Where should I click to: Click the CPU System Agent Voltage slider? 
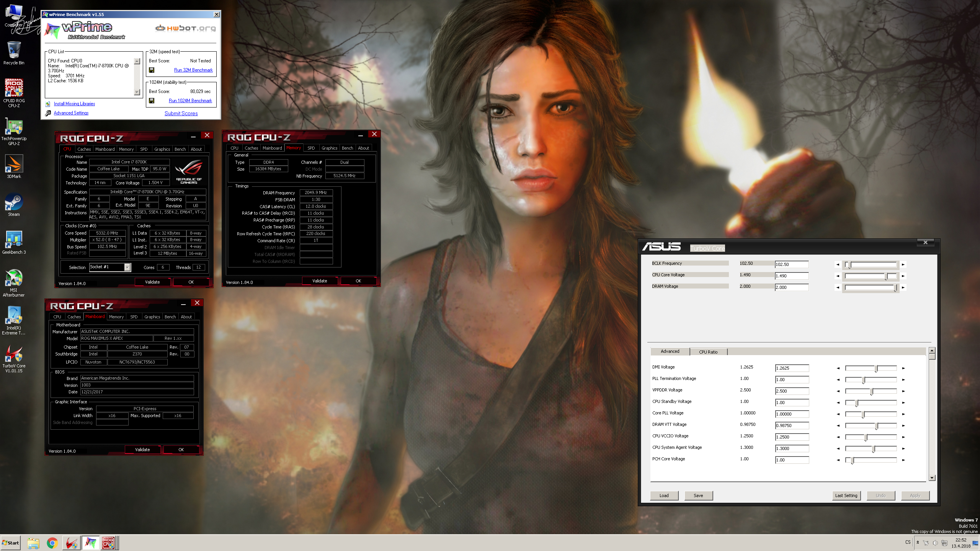[871, 448]
